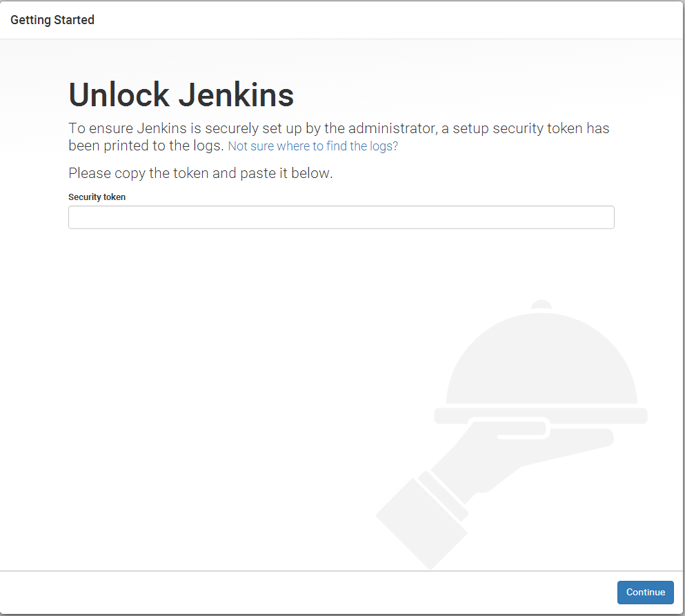This screenshot has height=616, width=685.
Task: Click the waiter's sleeve cuff graphic
Action: (422, 517)
